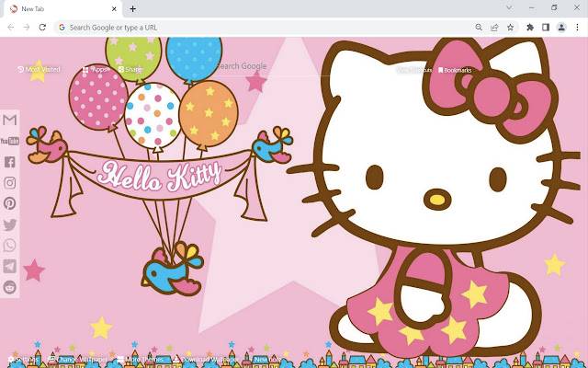
Task: Click Change Wallpaper at the bottom
Action: pos(77,360)
